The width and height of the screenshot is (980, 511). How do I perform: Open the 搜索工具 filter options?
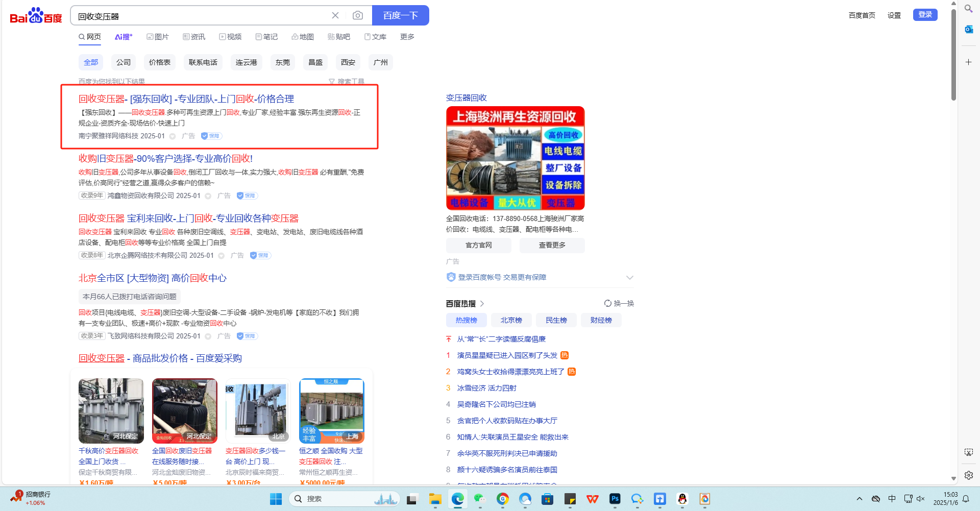[x=347, y=82]
